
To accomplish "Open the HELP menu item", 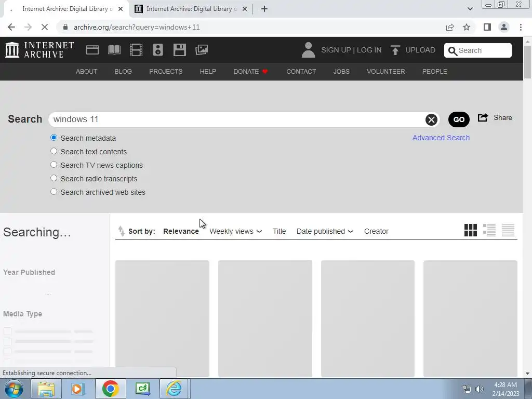I will point(208,72).
